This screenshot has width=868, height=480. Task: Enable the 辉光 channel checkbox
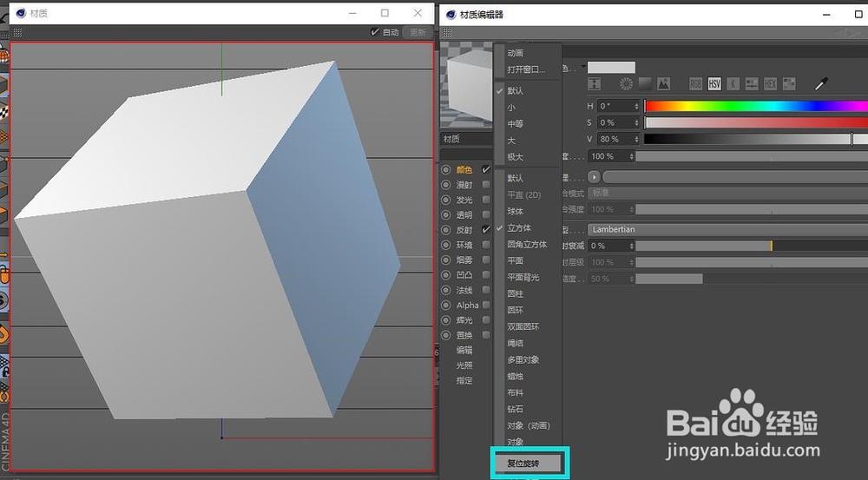point(486,319)
